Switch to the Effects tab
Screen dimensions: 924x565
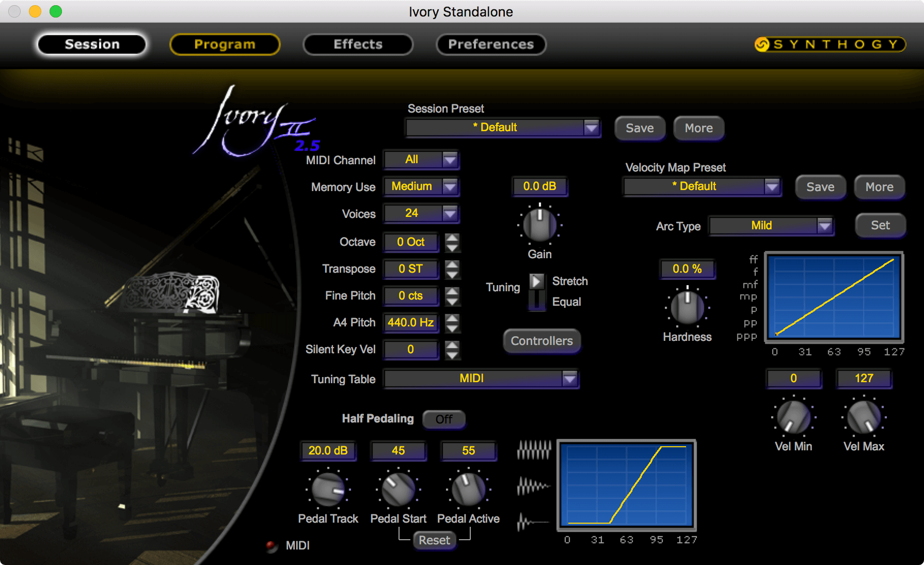pos(358,44)
